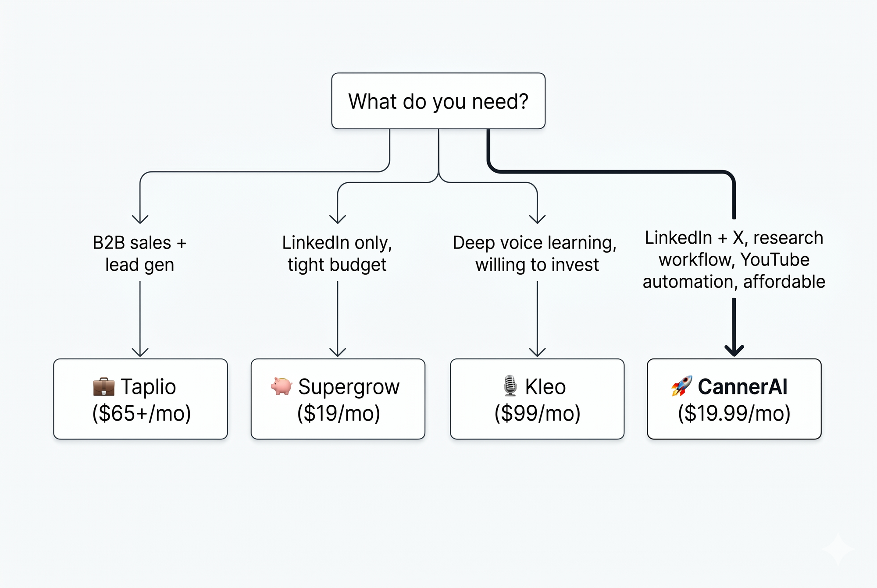Click the microphone icon beside Kleo
The image size is (877, 588).
510,386
